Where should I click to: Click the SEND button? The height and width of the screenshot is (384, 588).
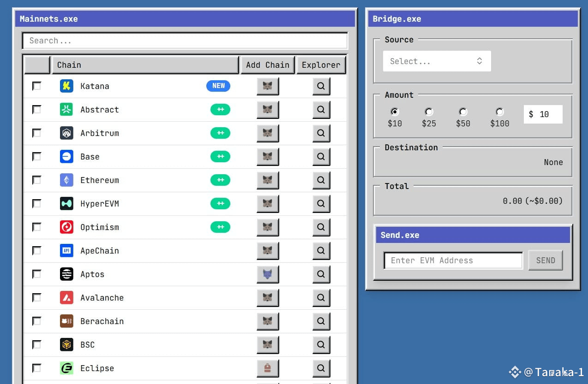click(x=545, y=260)
